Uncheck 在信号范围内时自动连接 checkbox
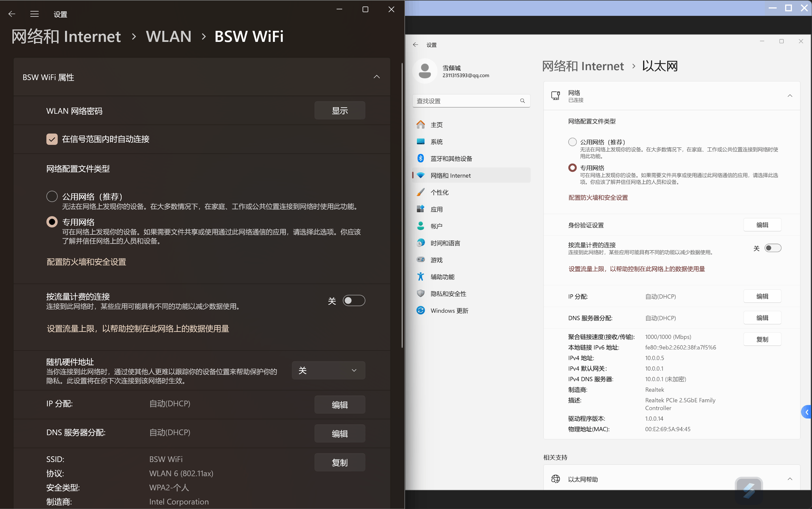The height and width of the screenshot is (509, 812). [52, 139]
